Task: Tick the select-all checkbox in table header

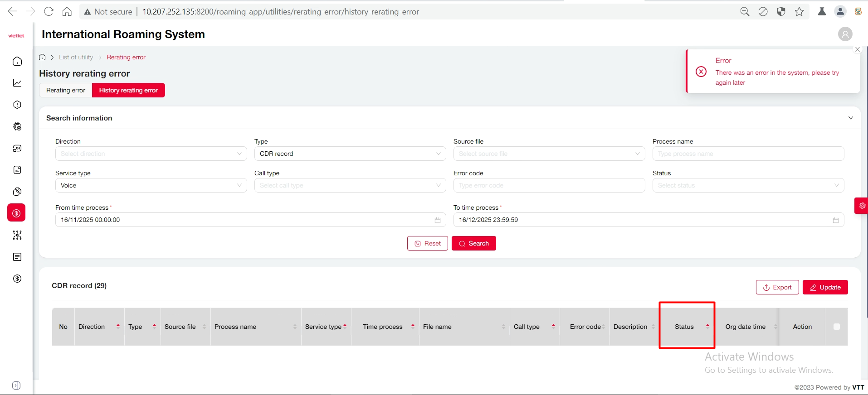Action: [x=836, y=327]
